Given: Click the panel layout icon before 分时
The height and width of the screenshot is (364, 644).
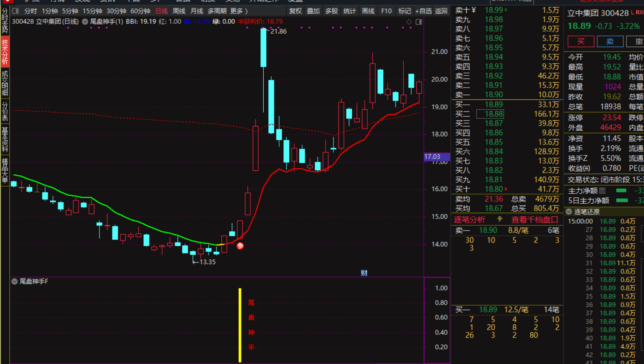Looking at the screenshot, I should point(16,11).
